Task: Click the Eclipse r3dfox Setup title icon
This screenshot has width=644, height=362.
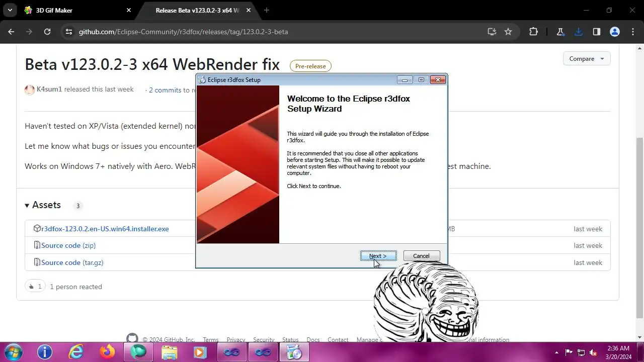Action: click(x=202, y=79)
